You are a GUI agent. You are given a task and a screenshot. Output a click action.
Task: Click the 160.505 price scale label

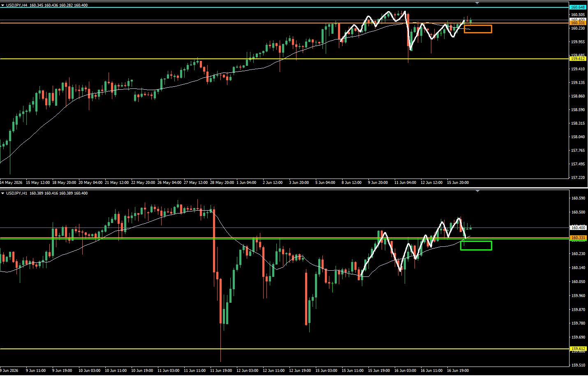point(578,15)
